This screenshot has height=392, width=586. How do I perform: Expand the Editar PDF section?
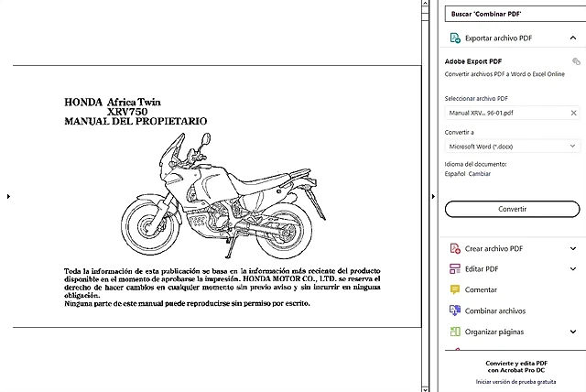pyautogui.click(x=573, y=268)
